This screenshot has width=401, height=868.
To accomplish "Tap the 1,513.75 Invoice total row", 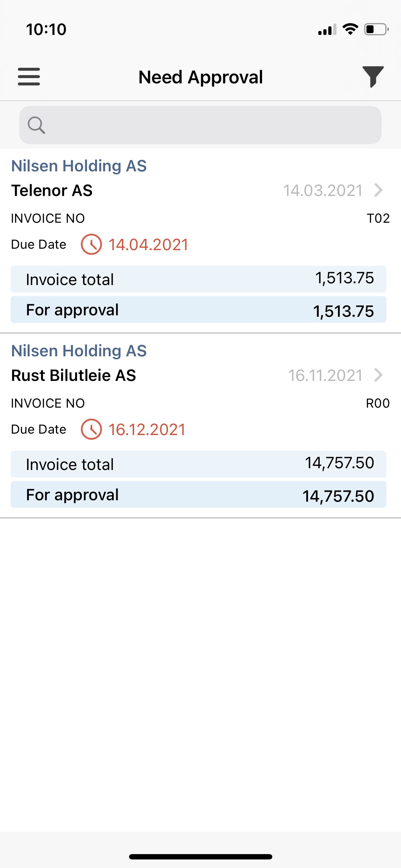I will click(198, 279).
